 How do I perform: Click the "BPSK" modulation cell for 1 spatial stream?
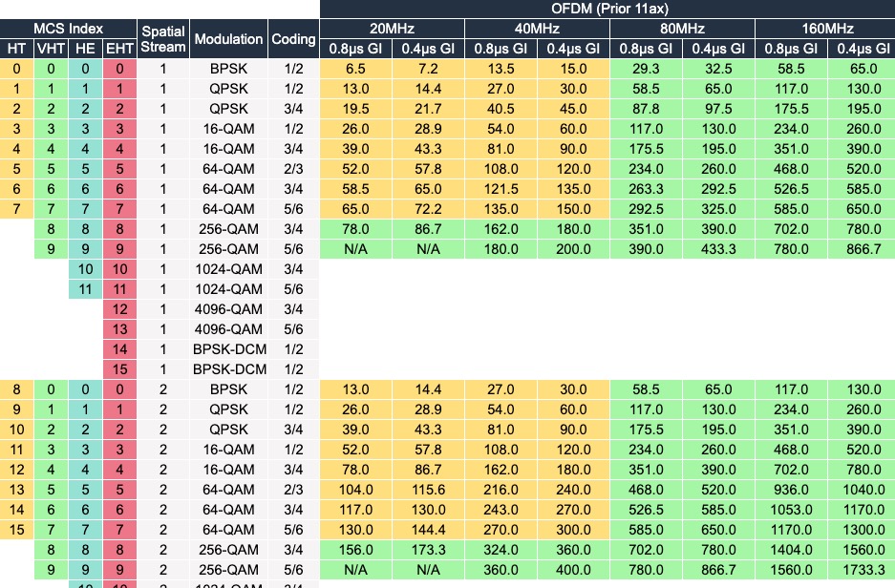point(228,69)
